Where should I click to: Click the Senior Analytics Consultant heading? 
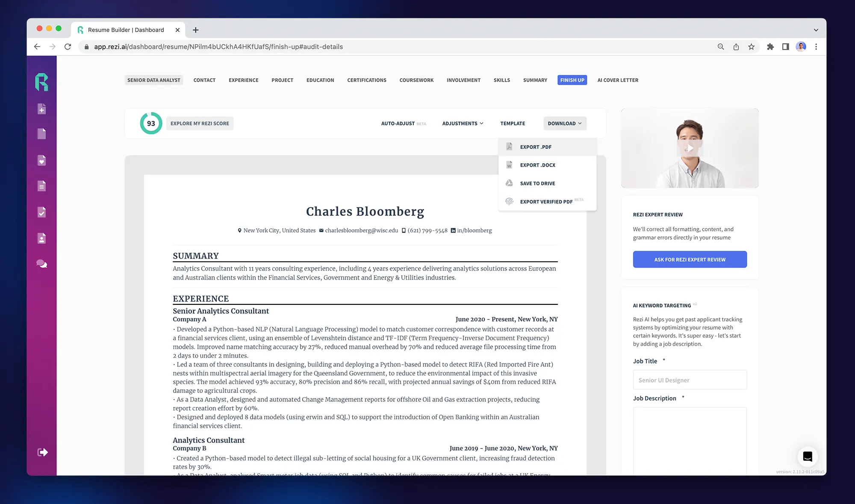coord(221,311)
